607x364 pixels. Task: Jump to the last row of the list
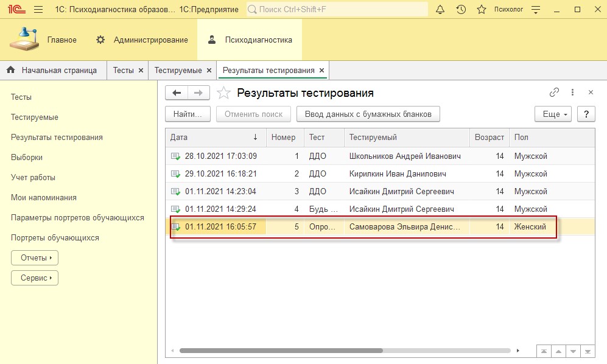coord(588,351)
